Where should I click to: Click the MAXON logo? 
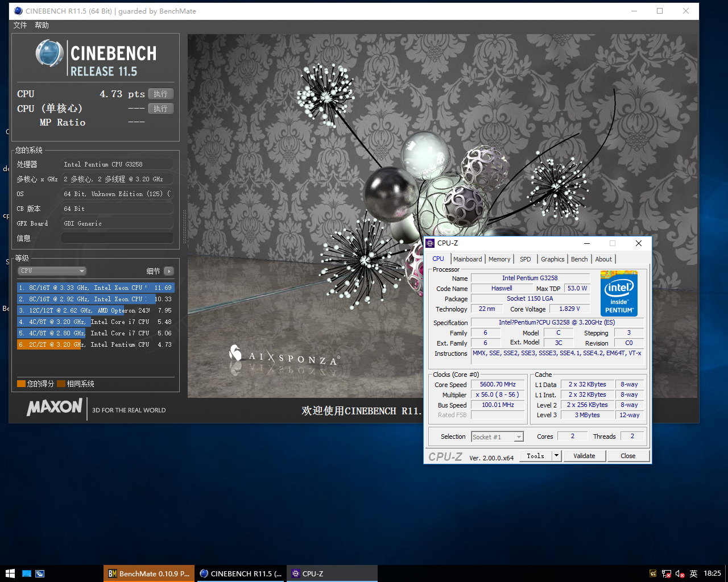click(55, 407)
